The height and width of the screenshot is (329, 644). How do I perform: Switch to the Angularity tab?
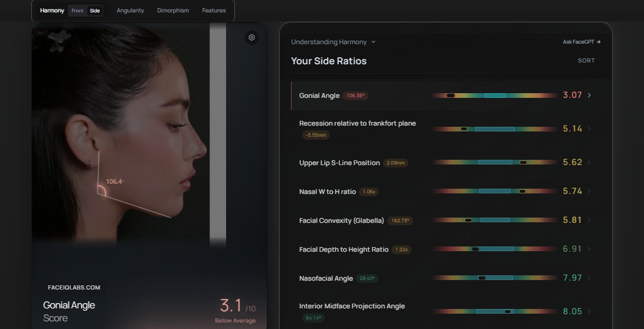(x=130, y=11)
